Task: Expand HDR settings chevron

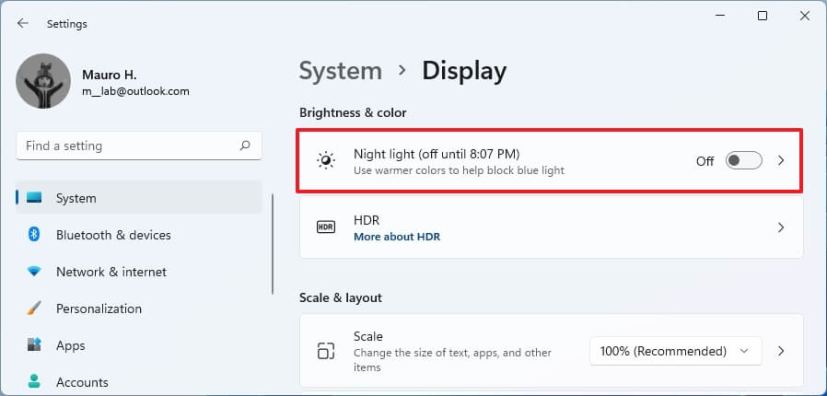Action: (x=781, y=227)
